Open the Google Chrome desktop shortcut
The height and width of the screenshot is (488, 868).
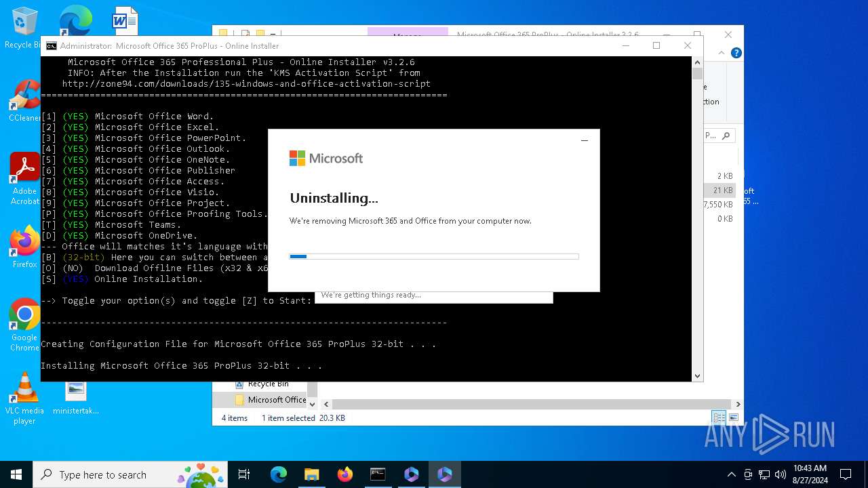(24, 325)
